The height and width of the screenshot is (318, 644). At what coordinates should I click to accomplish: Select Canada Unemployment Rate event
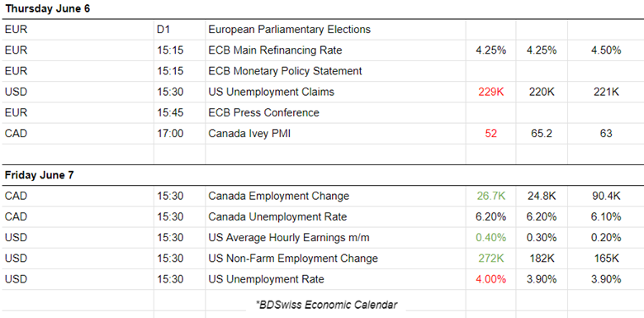coord(277,216)
